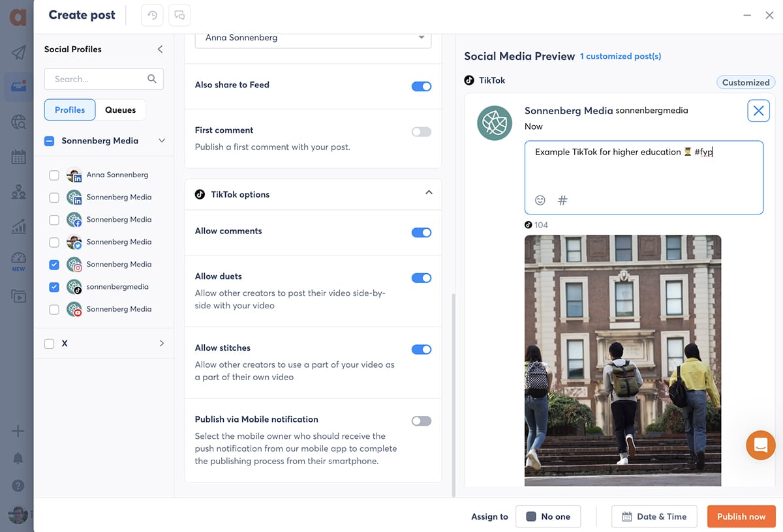Image resolution: width=783 pixels, height=532 pixels.
Task: Click into the TikTok caption text box
Action: (x=644, y=177)
